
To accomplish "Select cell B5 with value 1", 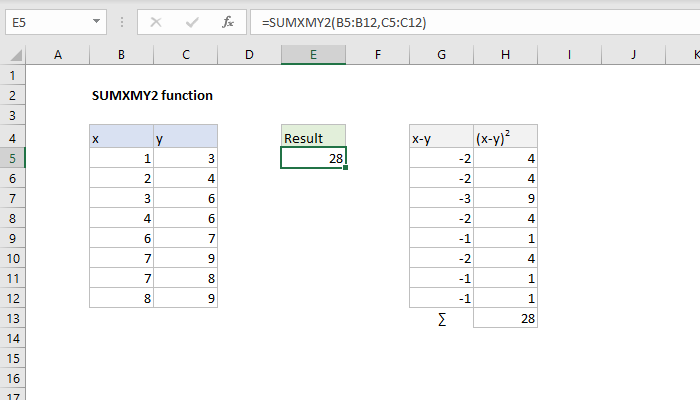I will click(x=121, y=158).
